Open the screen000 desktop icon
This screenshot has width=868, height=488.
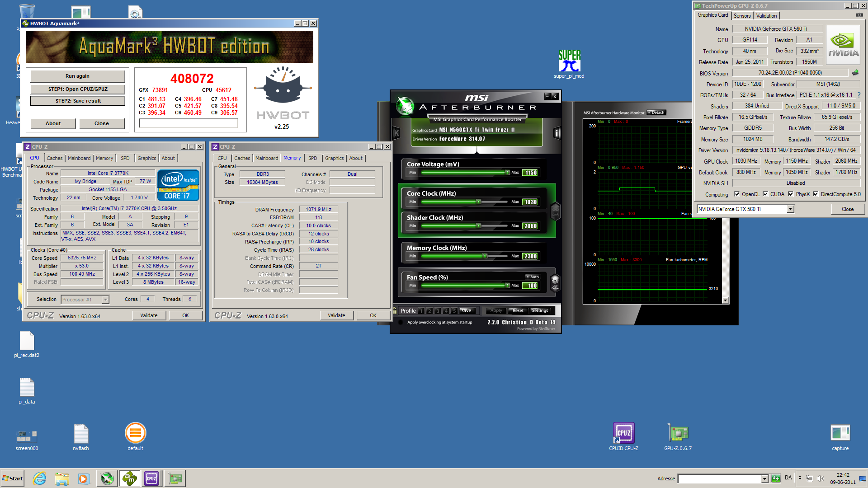coord(27,440)
